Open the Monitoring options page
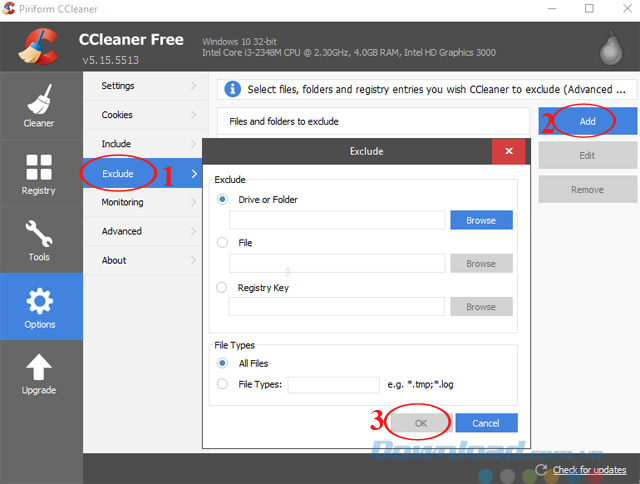The image size is (640, 484). 143,202
